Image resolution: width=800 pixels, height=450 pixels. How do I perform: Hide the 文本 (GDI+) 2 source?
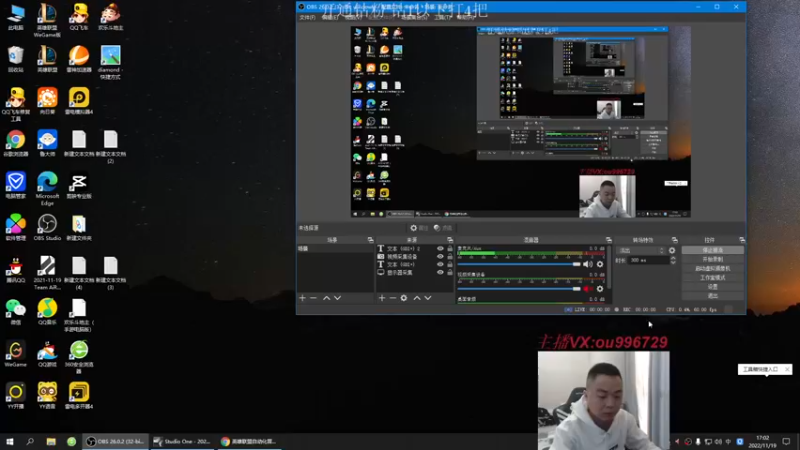click(x=440, y=248)
